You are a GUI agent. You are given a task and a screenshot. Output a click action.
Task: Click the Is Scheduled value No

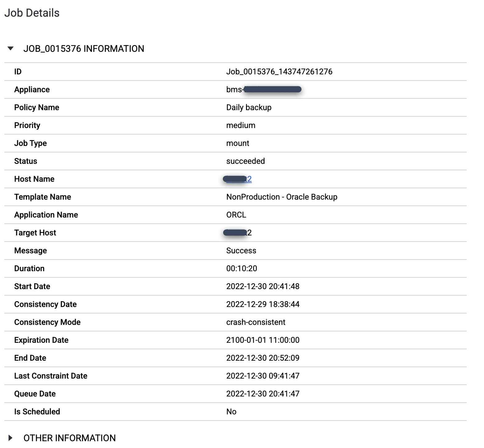[x=231, y=412]
